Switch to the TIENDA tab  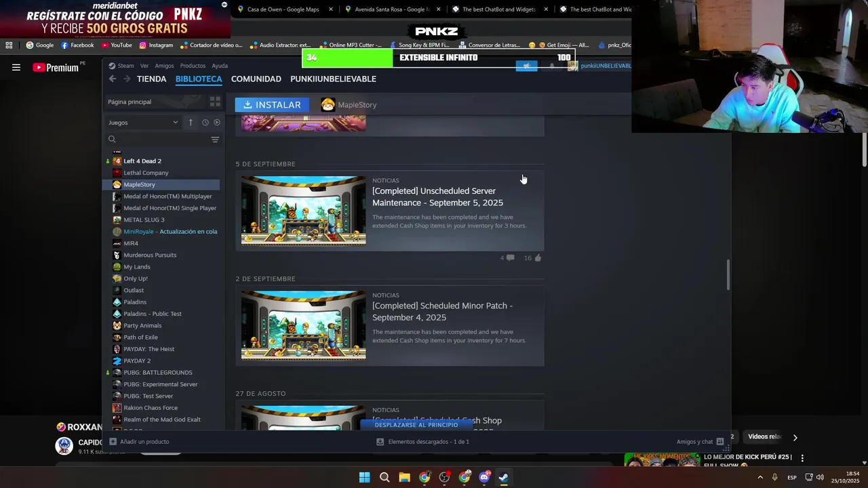[x=151, y=79]
